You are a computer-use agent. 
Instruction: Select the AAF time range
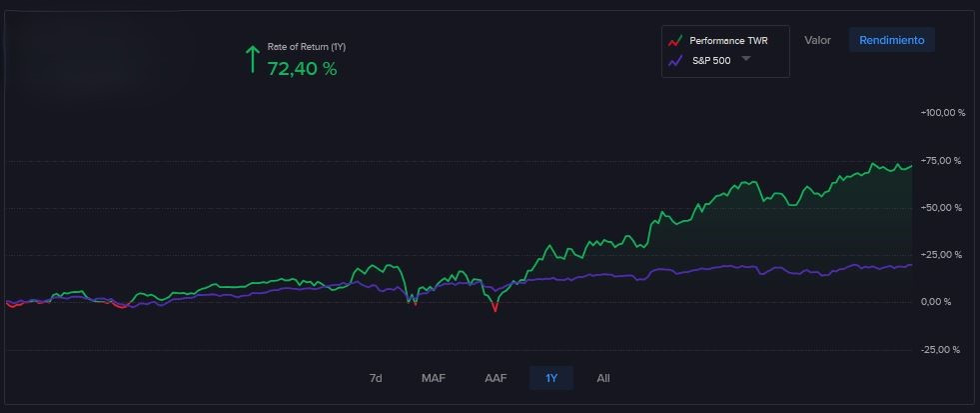click(495, 378)
